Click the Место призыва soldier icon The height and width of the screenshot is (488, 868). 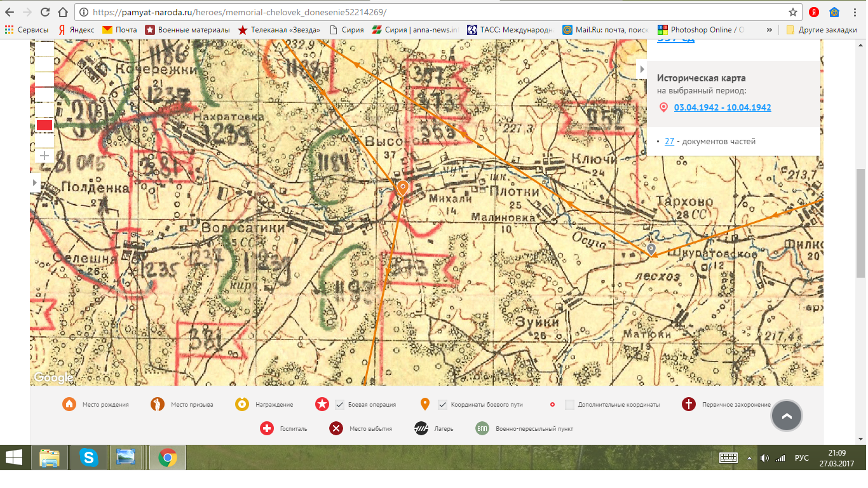point(158,404)
